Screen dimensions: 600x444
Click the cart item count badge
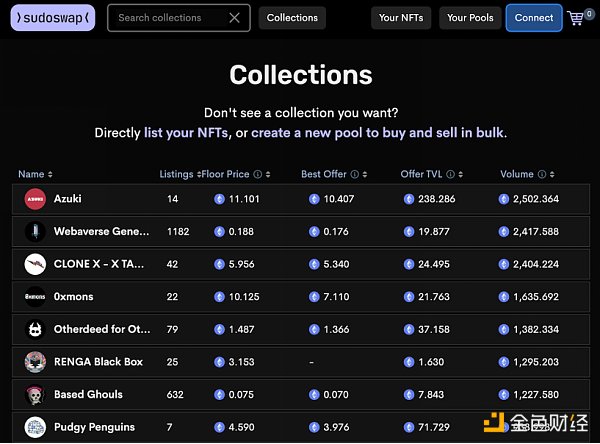point(589,14)
